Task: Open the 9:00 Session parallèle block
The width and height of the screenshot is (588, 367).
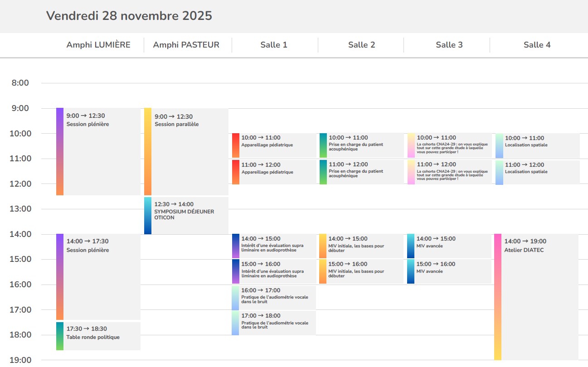Action: tap(186, 151)
